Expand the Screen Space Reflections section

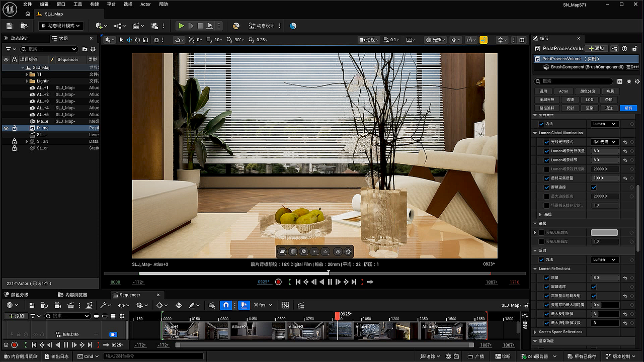coord(535,332)
